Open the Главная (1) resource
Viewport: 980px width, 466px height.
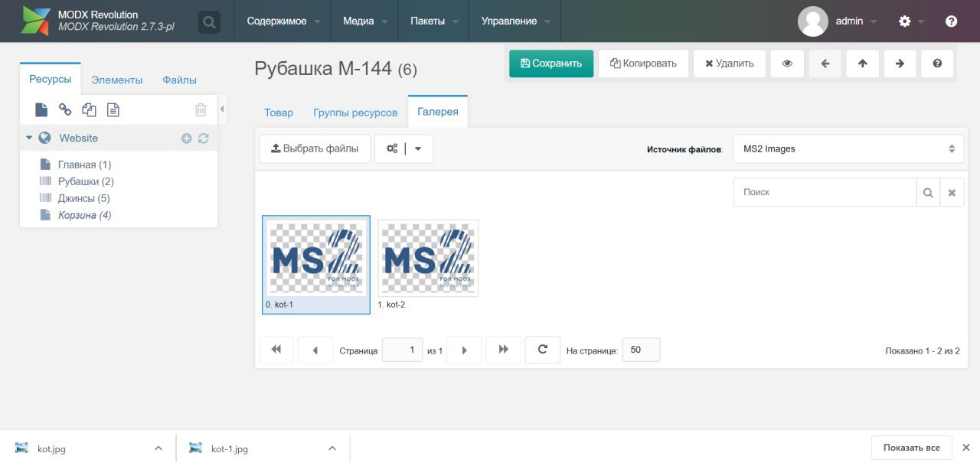click(84, 165)
